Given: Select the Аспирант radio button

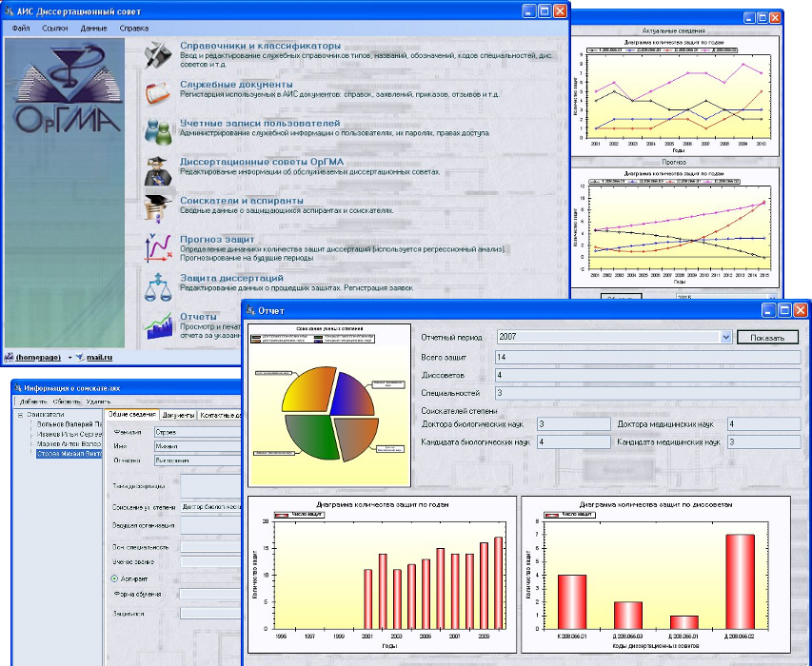Looking at the screenshot, I should (x=114, y=579).
